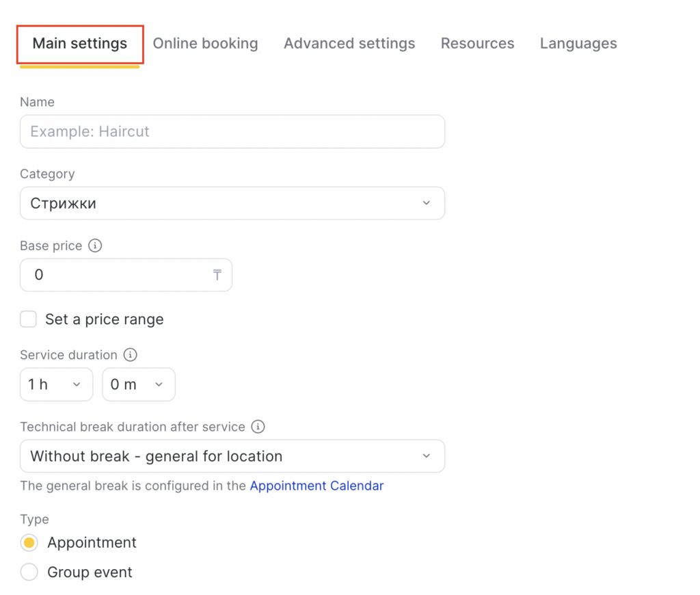Click the Technical break duration info icon
This screenshot has height=595, width=700.
[x=258, y=427]
